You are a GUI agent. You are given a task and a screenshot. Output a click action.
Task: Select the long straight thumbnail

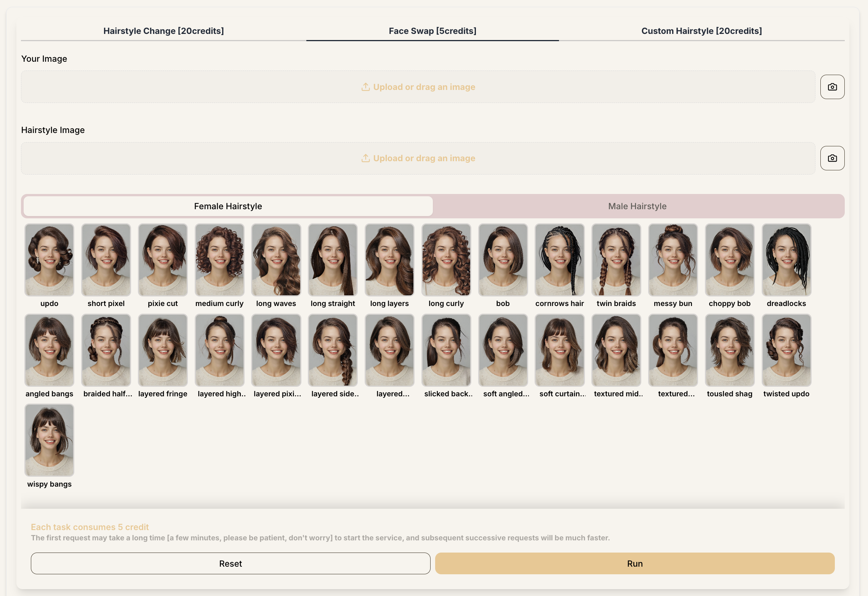click(x=333, y=260)
